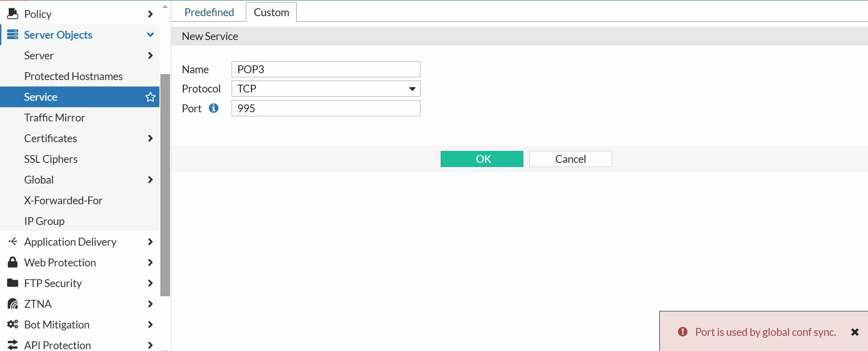Expand the Web Protection chevron
This screenshot has width=868, height=351.
point(150,263)
